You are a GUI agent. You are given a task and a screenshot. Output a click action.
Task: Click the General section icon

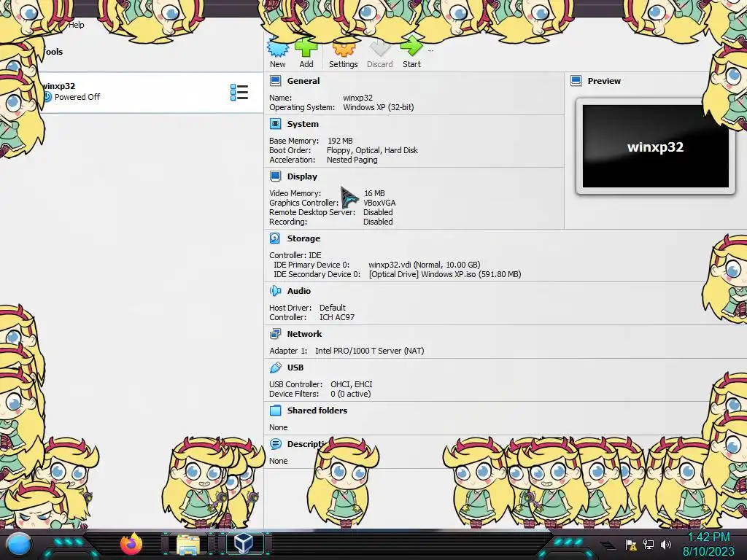[275, 80]
